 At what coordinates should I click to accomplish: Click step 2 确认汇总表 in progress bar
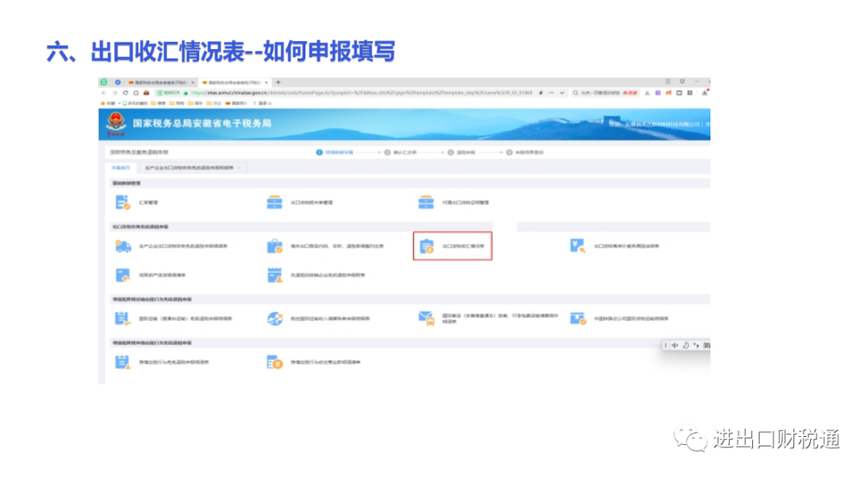pyautogui.click(x=400, y=153)
